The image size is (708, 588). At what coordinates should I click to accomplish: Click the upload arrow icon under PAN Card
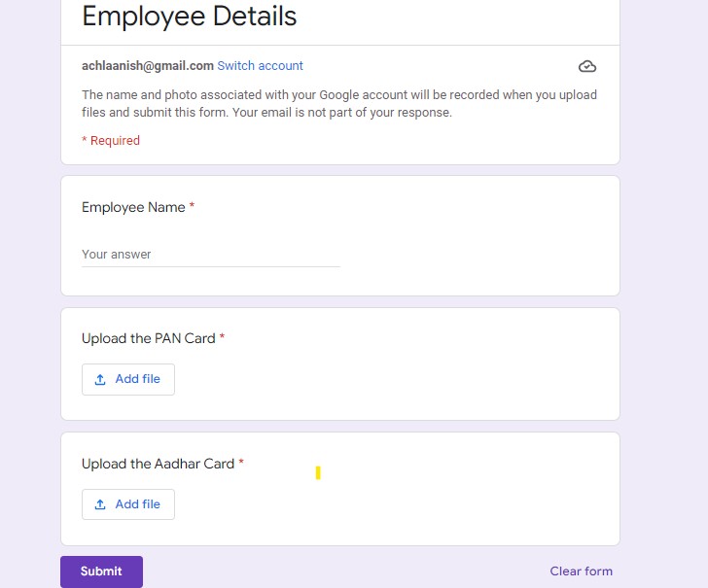point(100,379)
